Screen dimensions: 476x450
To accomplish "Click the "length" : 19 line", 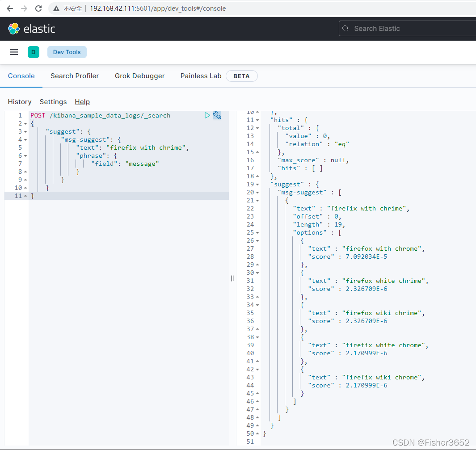I will coord(319,224).
